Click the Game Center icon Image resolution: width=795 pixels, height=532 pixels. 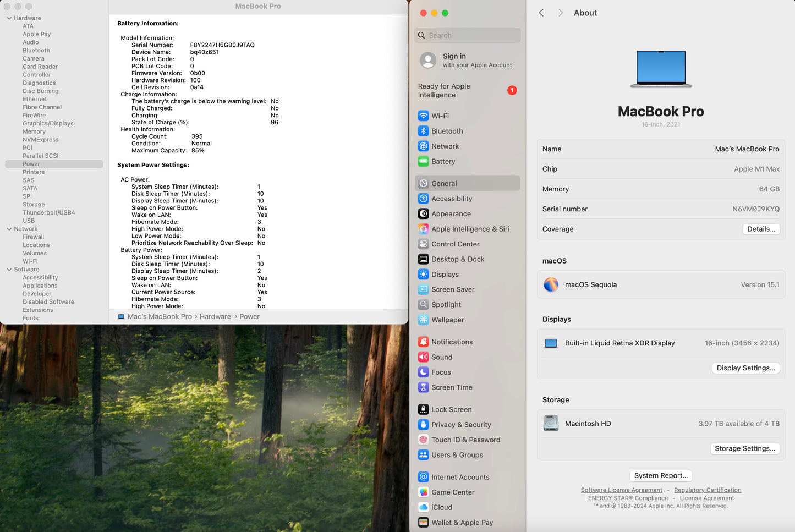[x=423, y=492]
